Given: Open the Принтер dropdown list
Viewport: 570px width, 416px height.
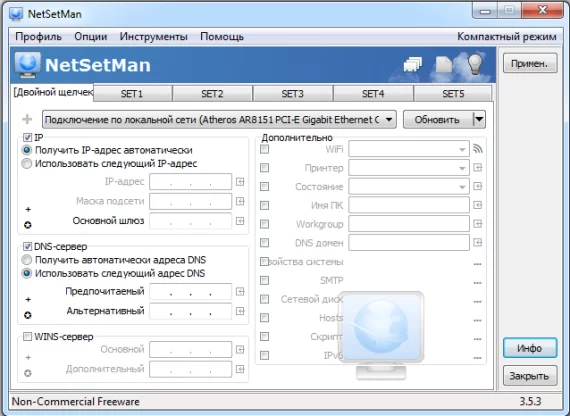Looking at the screenshot, I should 462,168.
